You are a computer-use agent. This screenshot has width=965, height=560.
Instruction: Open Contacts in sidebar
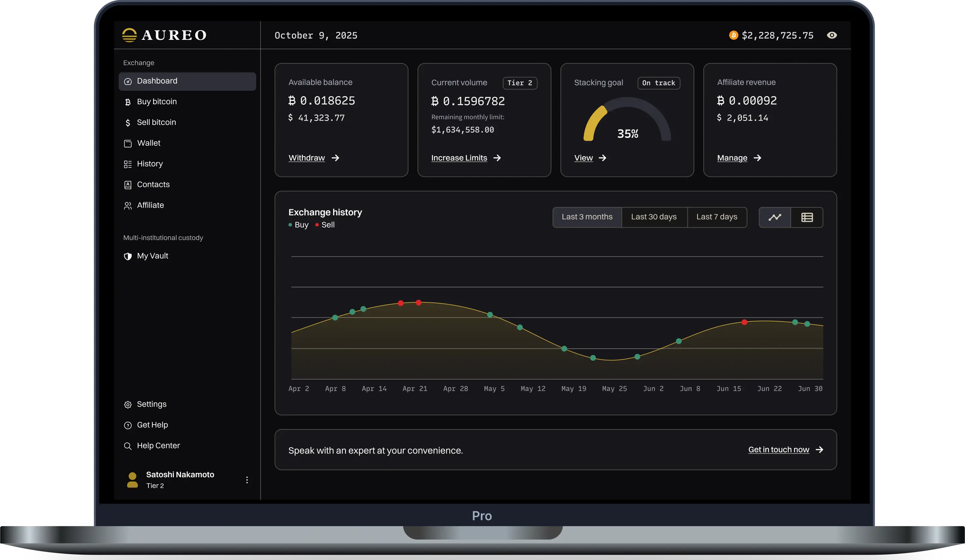(153, 185)
